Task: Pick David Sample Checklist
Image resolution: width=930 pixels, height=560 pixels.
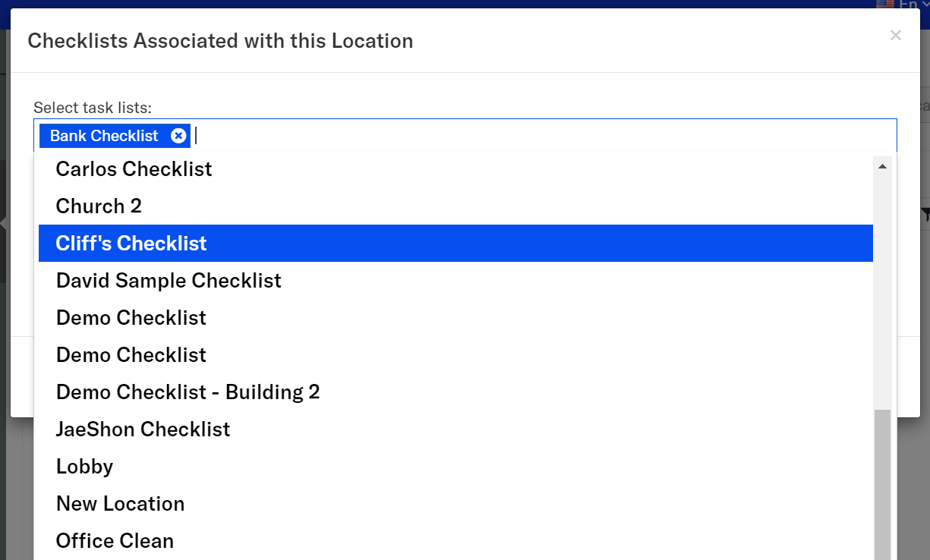Action: [169, 281]
